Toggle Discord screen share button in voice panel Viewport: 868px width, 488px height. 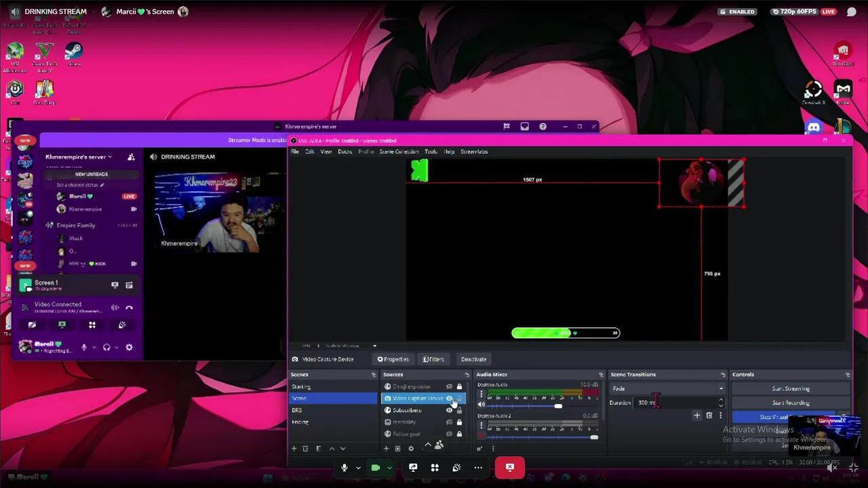pos(62,325)
